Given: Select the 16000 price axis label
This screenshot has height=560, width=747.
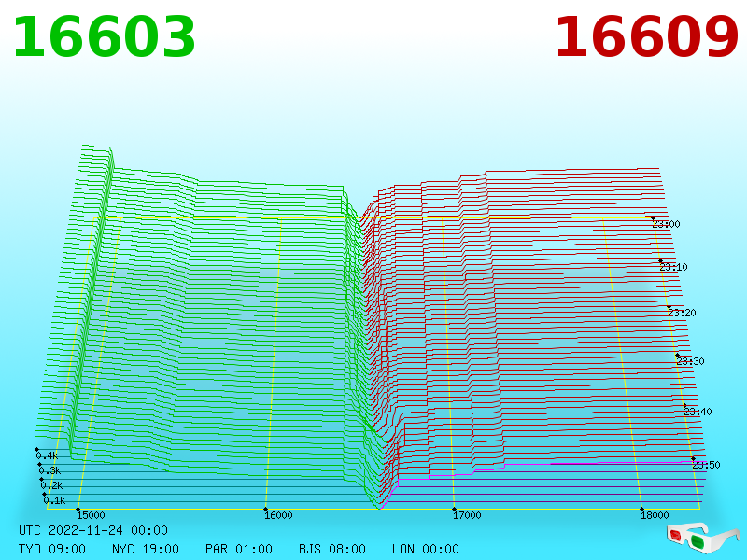Looking at the screenshot, I should pos(278,515).
